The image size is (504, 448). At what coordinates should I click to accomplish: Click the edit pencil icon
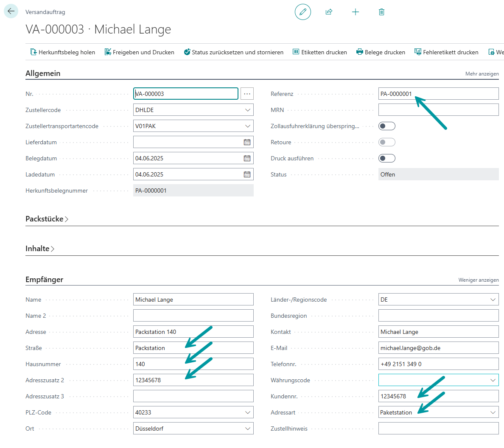pyautogui.click(x=303, y=12)
